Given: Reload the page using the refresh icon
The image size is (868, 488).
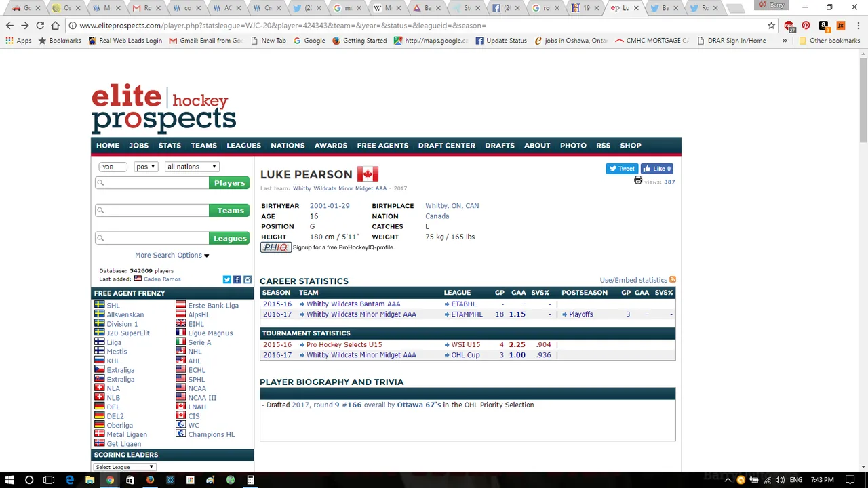Looking at the screenshot, I should pyautogui.click(x=40, y=26).
